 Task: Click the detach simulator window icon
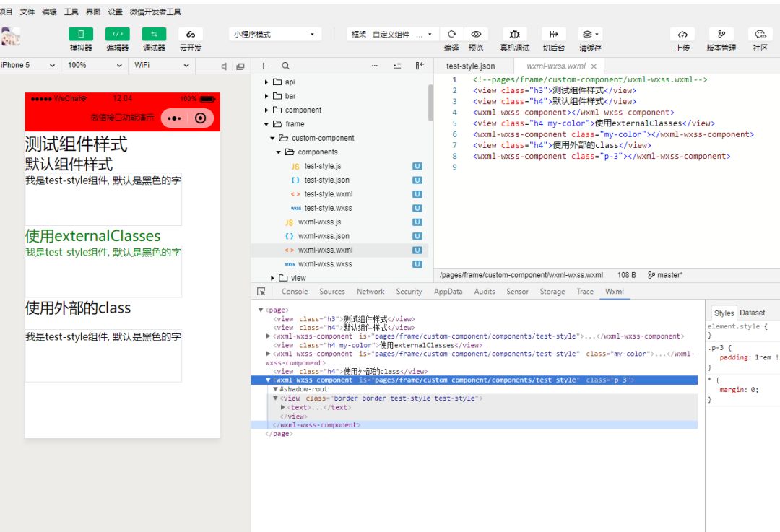240,66
